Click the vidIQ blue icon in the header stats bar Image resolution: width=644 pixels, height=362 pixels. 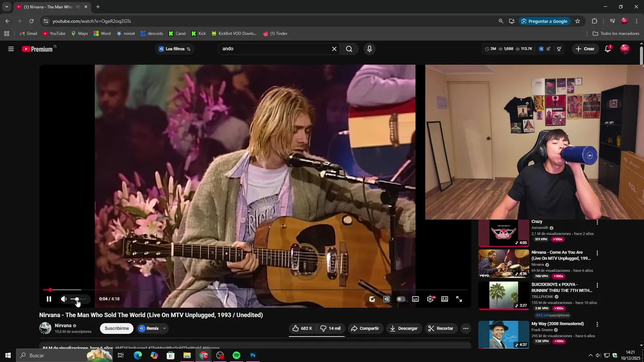pyautogui.click(x=541, y=49)
